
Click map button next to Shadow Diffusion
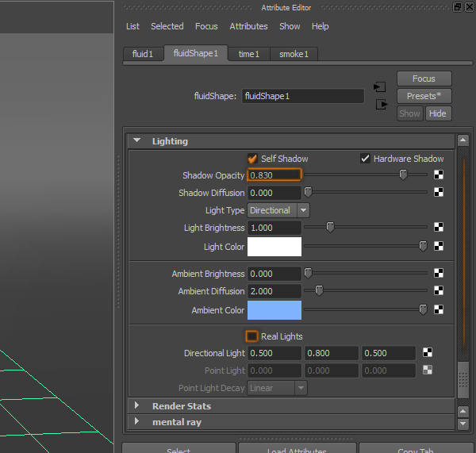pos(439,192)
